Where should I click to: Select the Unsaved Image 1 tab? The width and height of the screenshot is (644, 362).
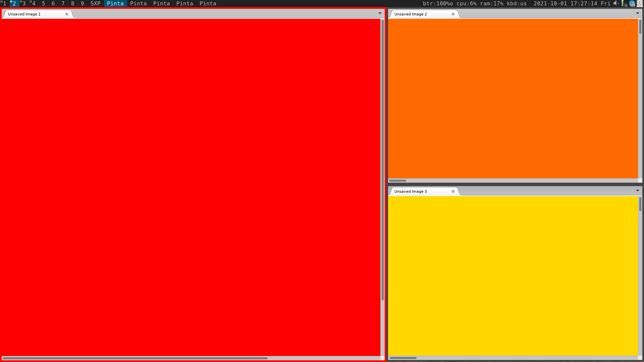point(24,14)
